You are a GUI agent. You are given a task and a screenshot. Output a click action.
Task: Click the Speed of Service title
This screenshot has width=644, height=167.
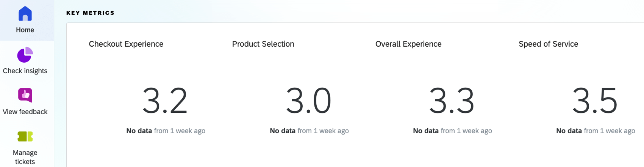(x=548, y=44)
